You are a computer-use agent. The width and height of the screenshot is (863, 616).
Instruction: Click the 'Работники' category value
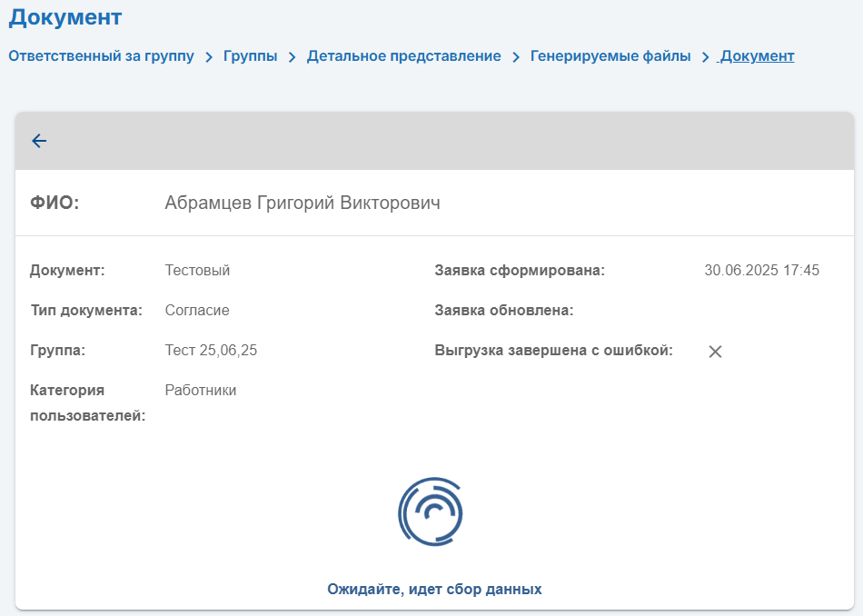coord(201,390)
